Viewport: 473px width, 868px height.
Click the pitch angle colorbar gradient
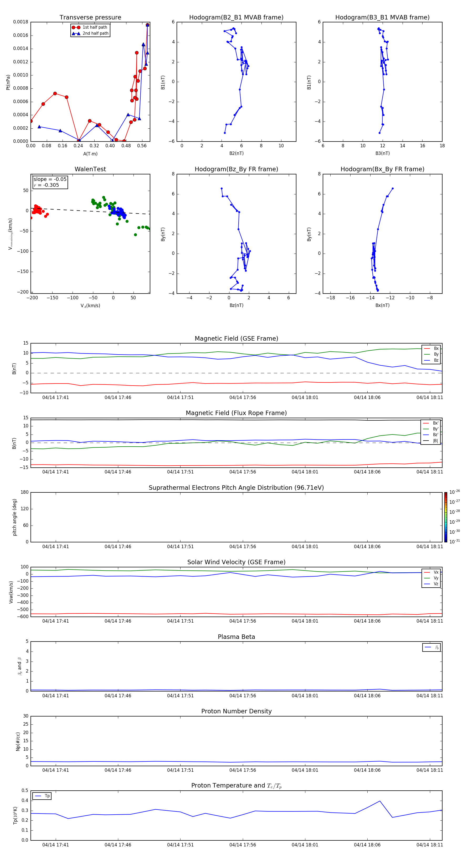coord(445,517)
